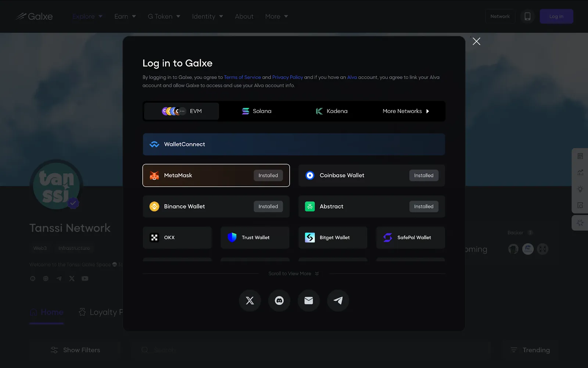Expand the More Networks list
This screenshot has height=368, width=588.
pos(406,111)
